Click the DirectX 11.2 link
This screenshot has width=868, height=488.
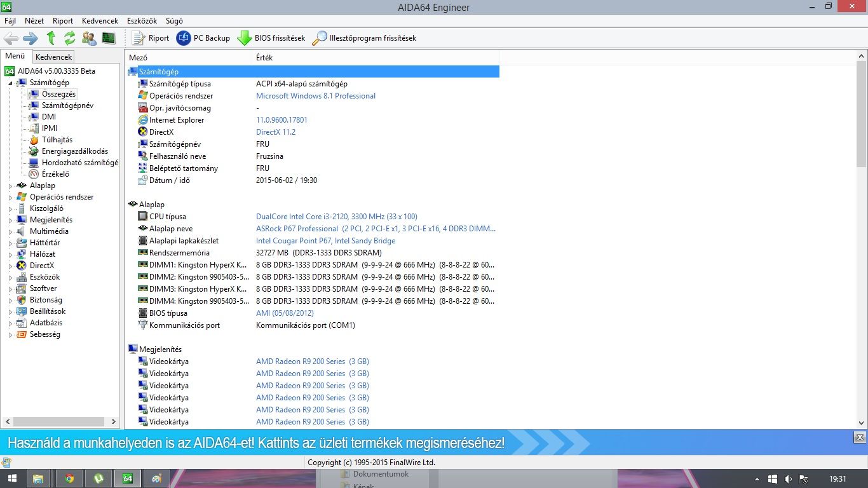pyautogui.click(x=276, y=132)
